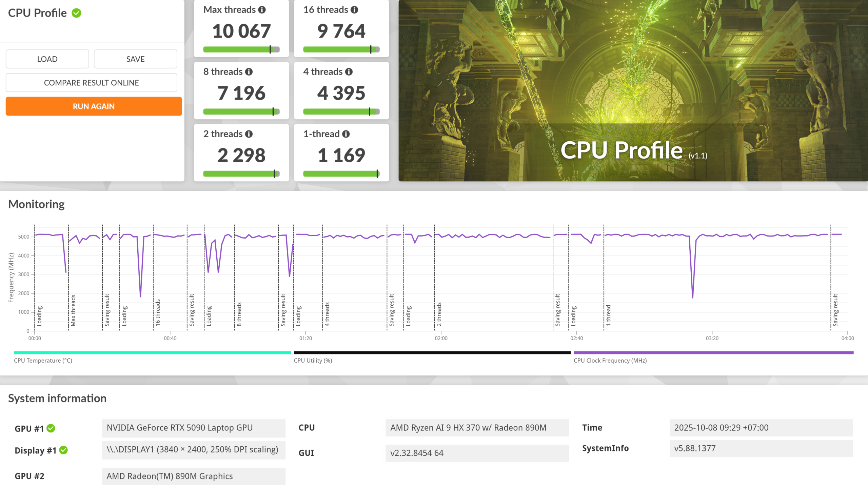Viewport: 868px width, 488px height.
Task: Click info icon next to 2 threads
Action: 249,134
